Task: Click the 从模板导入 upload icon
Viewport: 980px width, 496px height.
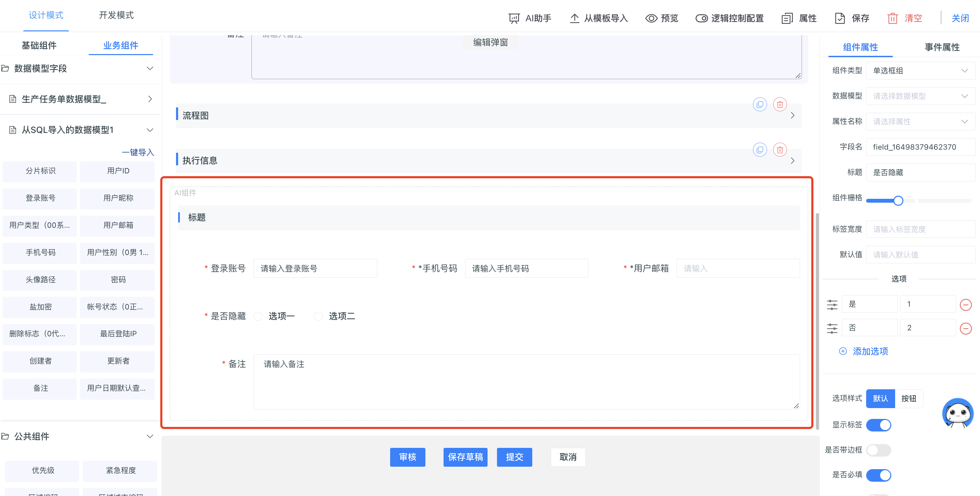Action: 574,18
